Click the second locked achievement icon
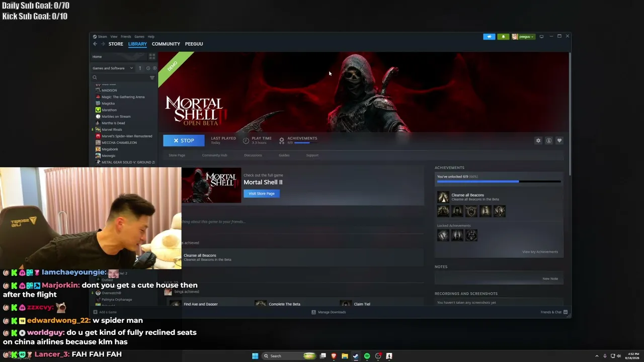This screenshot has height=362, width=644. click(457, 235)
